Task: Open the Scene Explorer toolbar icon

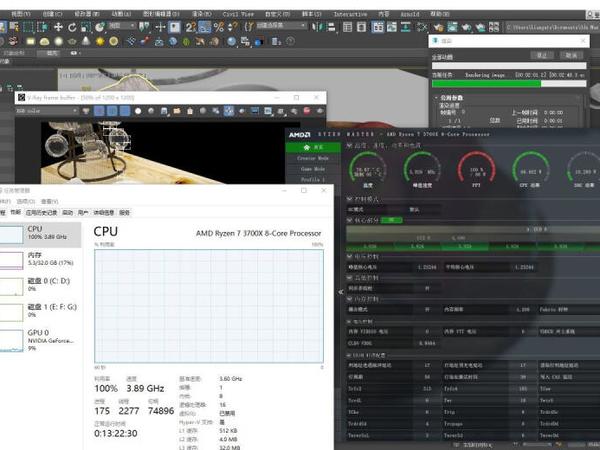Action: pyautogui.click(x=347, y=27)
